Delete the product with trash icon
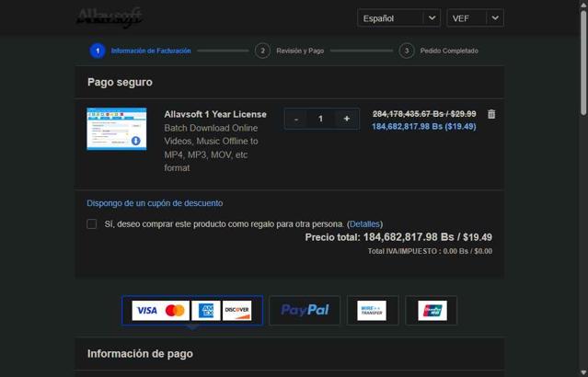 (491, 114)
